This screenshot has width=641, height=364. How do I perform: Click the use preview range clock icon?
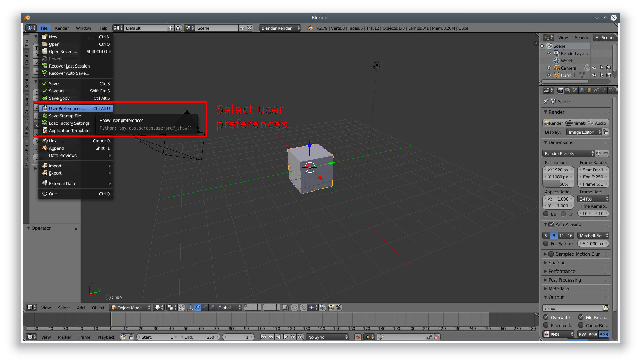click(123, 337)
